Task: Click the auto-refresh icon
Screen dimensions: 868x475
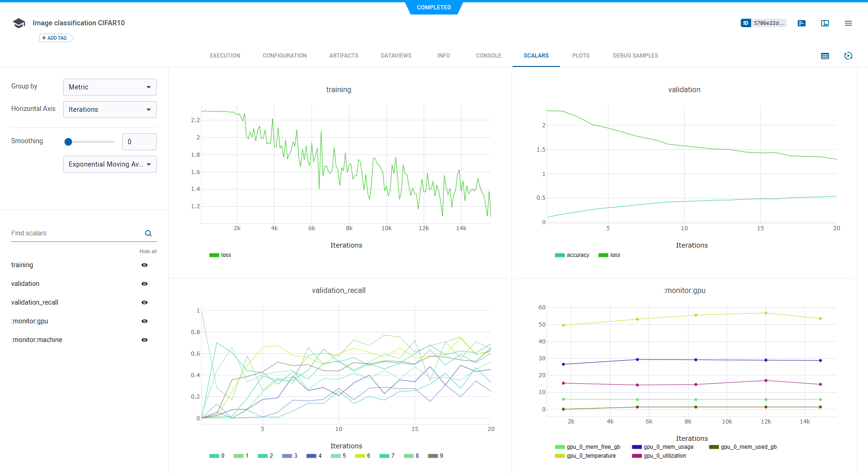Action: tap(848, 56)
